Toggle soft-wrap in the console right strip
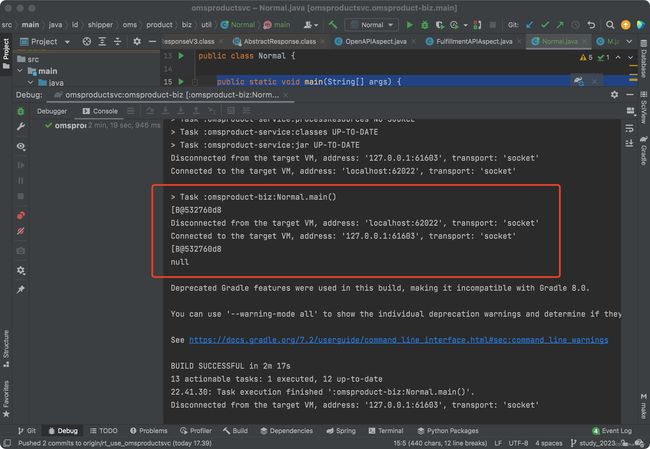The width and height of the screenshot is (650, 449). tap(629, 128)
